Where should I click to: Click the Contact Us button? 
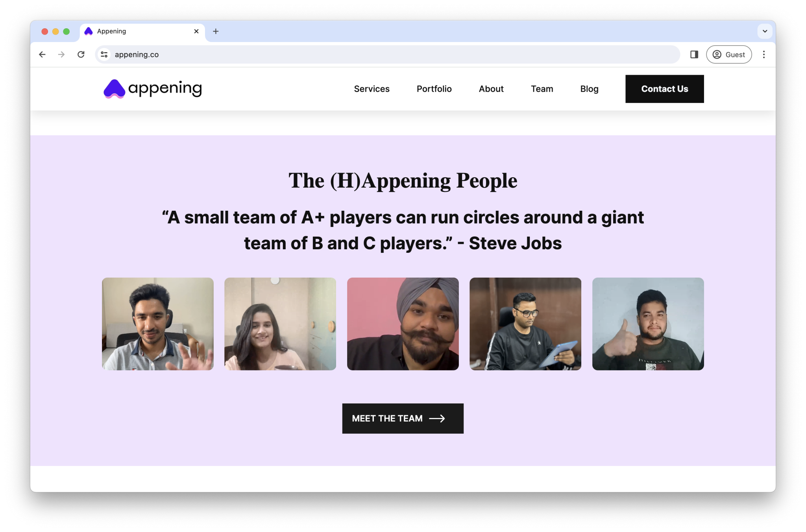point(664,89)
